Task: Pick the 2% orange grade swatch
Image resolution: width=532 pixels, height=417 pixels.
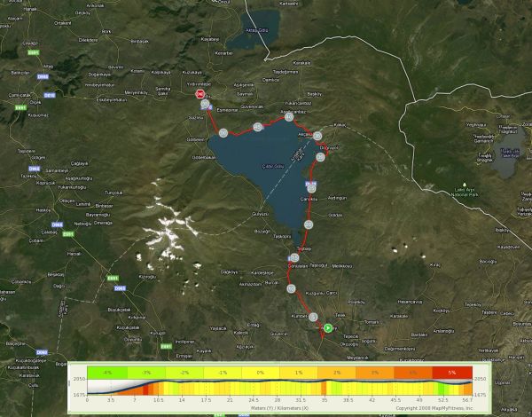Action: tap(337, 373)
